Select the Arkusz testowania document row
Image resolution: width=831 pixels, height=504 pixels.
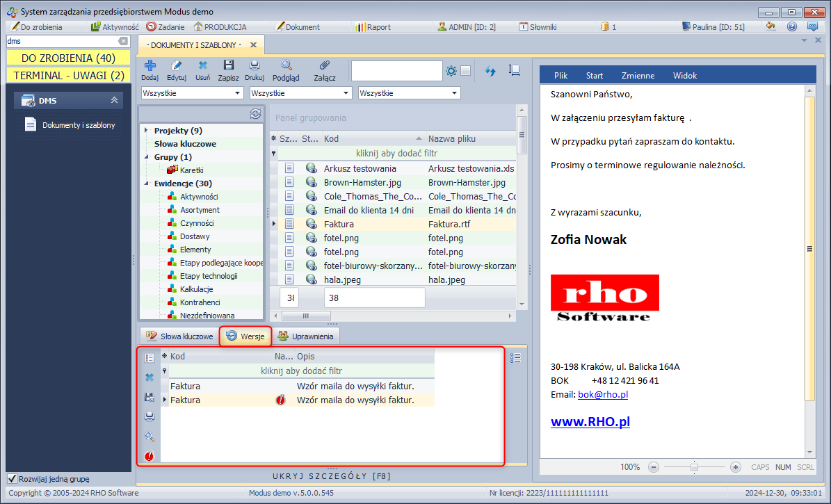[x=392, y=168]
